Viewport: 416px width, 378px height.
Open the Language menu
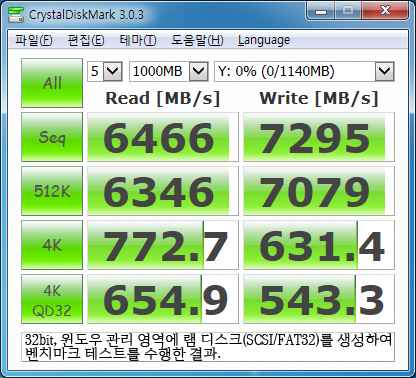pyautogui.click(x=264, y=40)
